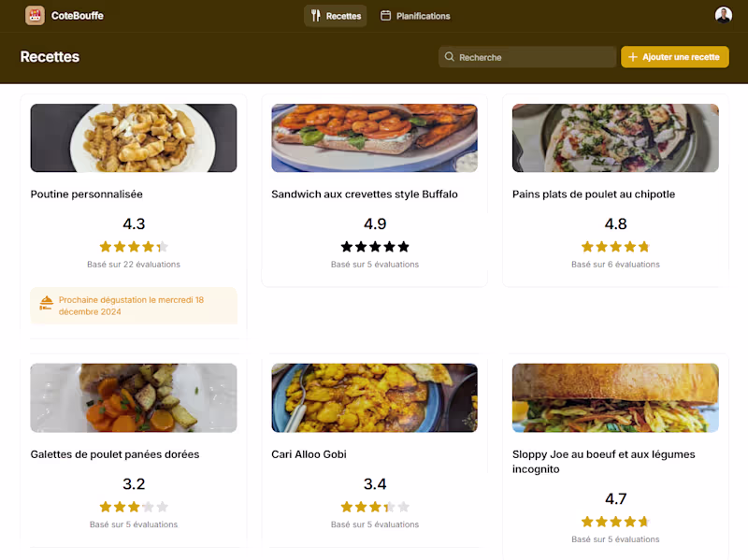
Task: Click the CoteBouffe logo icon
Action: pos(35,16)
